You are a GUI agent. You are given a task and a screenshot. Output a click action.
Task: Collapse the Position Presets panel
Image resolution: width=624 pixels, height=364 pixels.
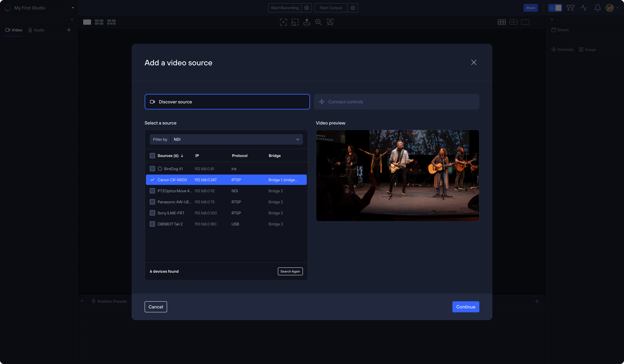point(82,301)
